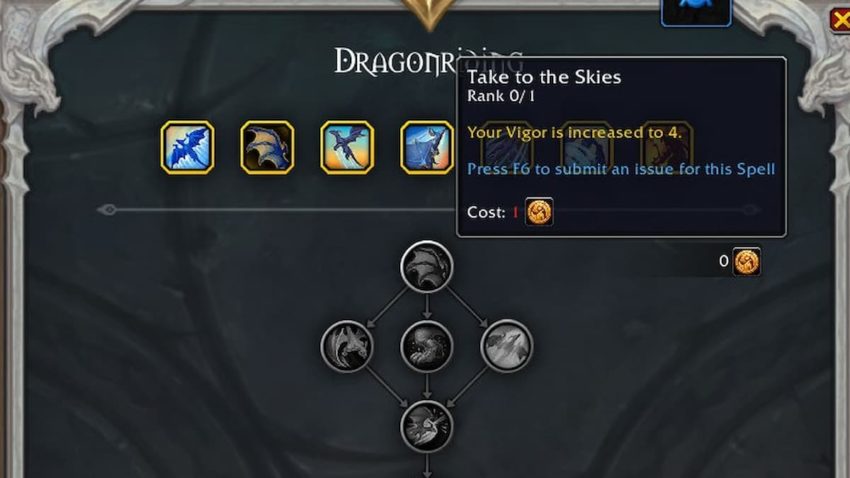Click the blue icon in the top frame
This screenshot has width=850, height=478.
point(696,11)
